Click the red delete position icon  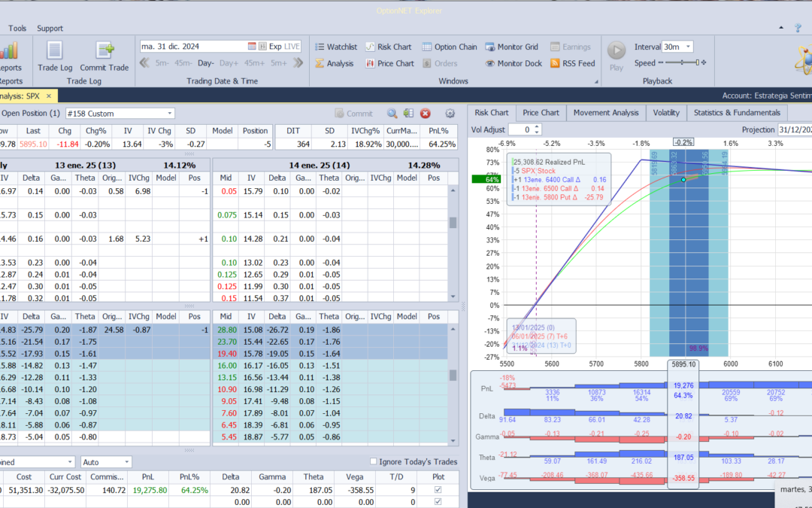[425, 114]
